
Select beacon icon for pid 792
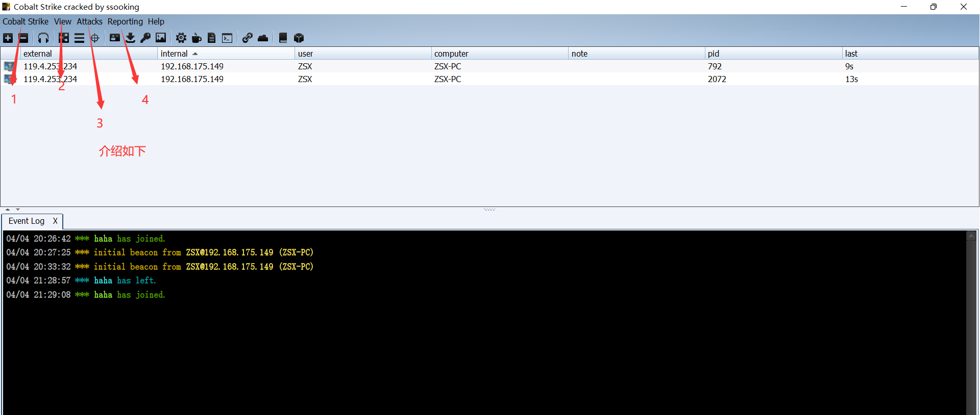click(10, 66)
